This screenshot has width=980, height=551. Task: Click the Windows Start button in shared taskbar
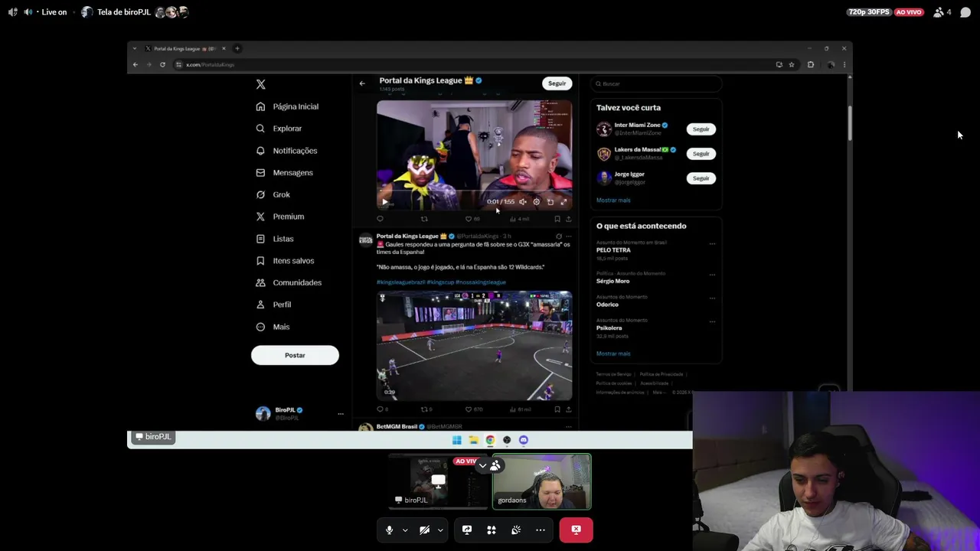457,440
